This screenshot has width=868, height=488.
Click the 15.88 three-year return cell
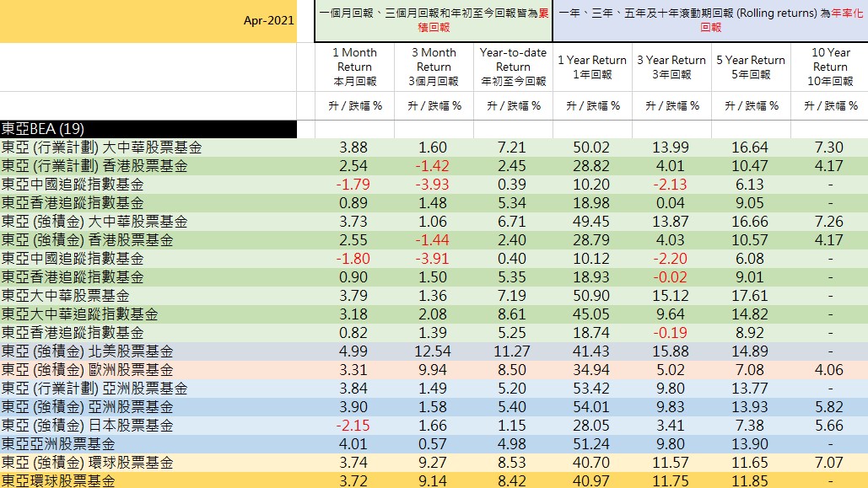671,351
